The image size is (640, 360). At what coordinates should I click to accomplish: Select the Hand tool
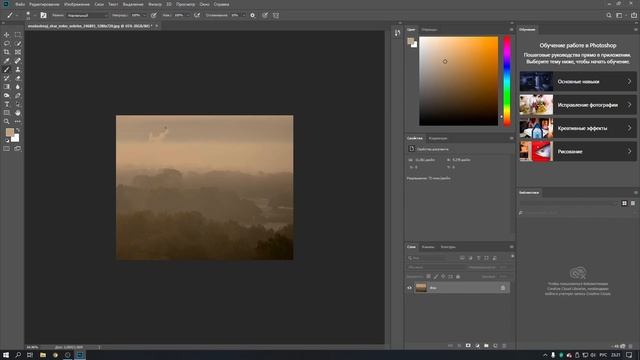click(18, 113)
